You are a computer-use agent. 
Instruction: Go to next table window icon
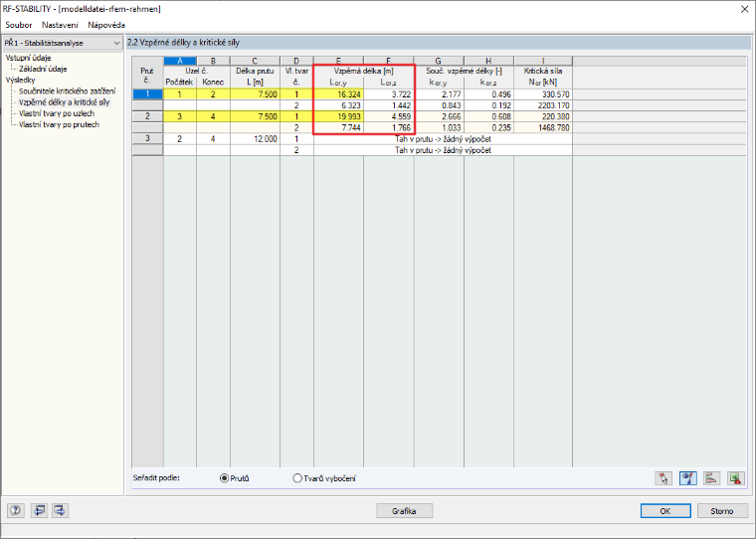[x=60, y=510]
